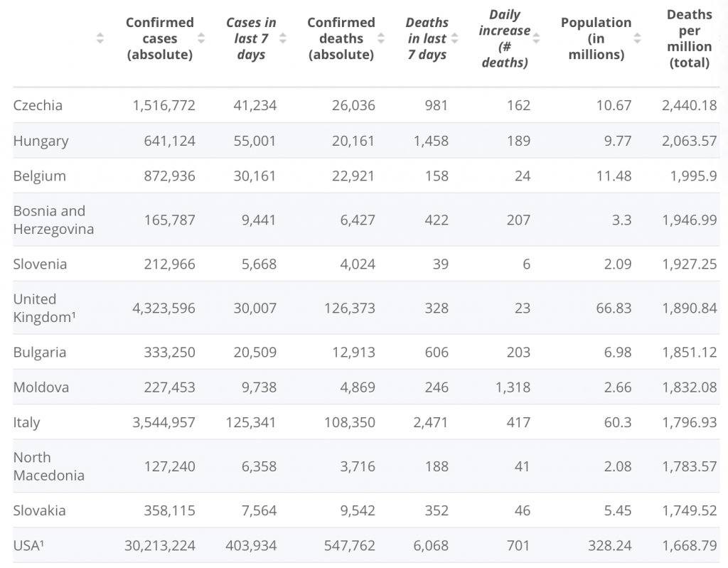Select the Bosnia and Herzegovina row label

click(53, 220)
